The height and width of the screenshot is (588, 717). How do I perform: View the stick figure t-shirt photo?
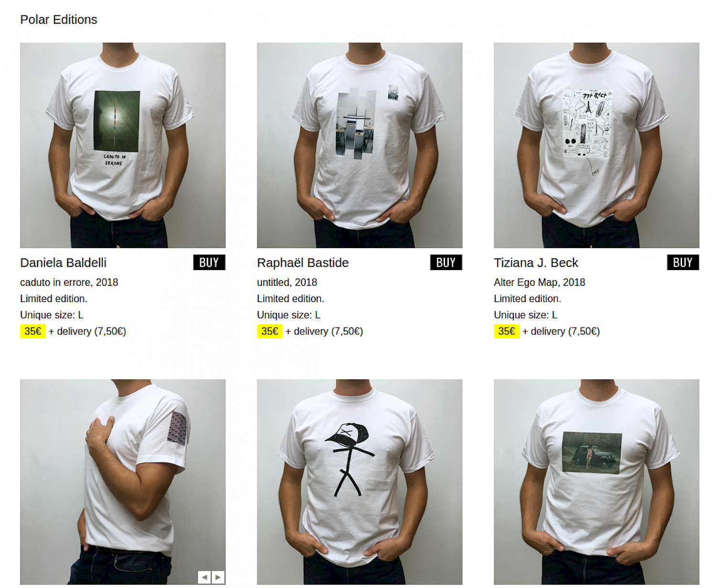coord(360,482)
